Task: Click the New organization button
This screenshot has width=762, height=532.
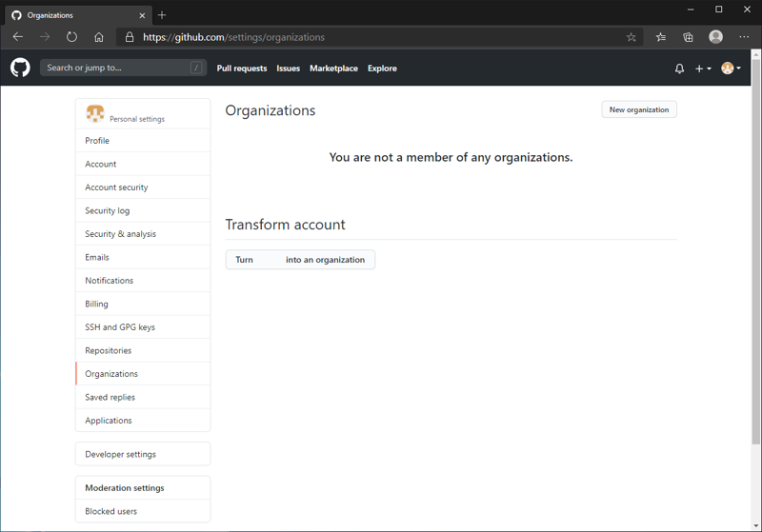Action: click(639, 109)
